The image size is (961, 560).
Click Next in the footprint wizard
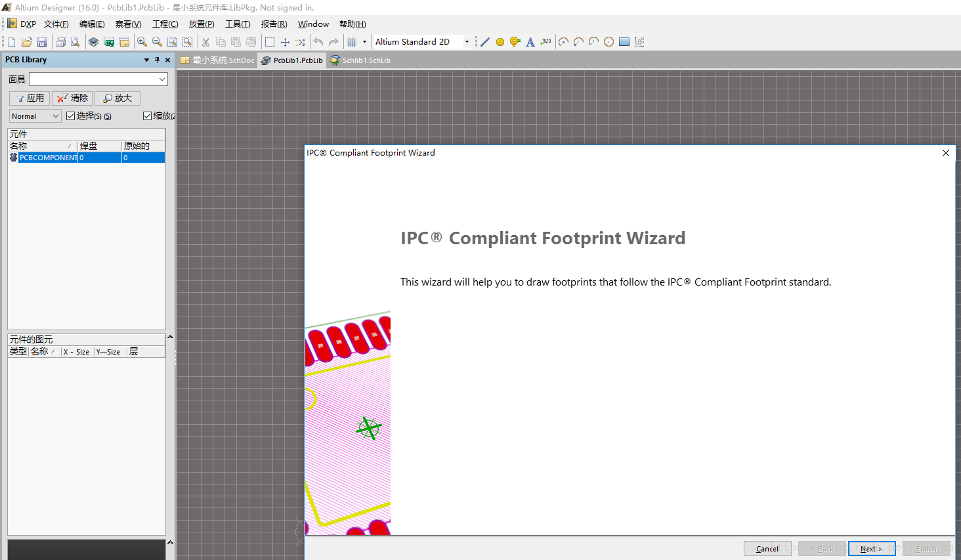coord(871,549)
